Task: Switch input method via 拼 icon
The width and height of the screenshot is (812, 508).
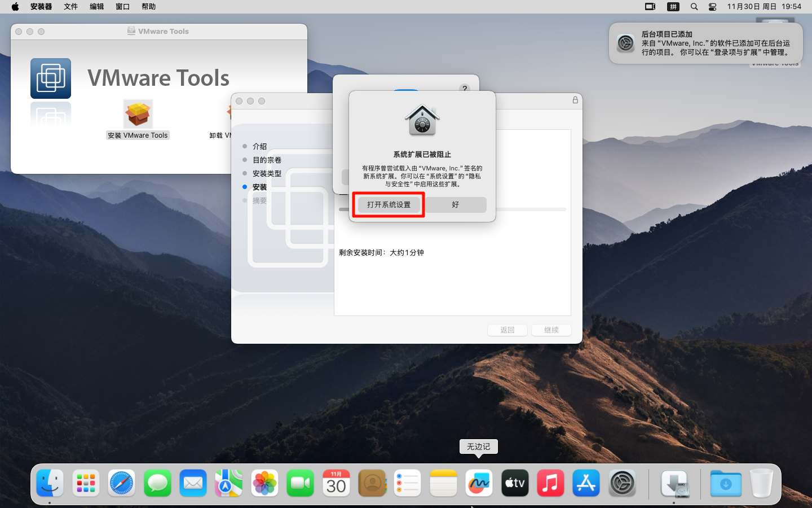Action: tap(673, 7)
